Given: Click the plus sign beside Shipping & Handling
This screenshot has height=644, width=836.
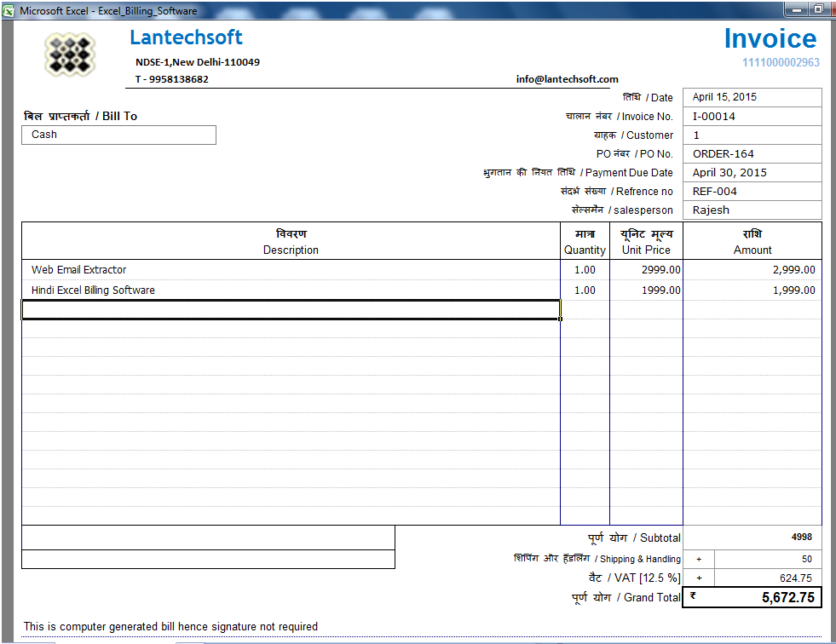Looking at the screenshot, I should [x=699, y=559].
